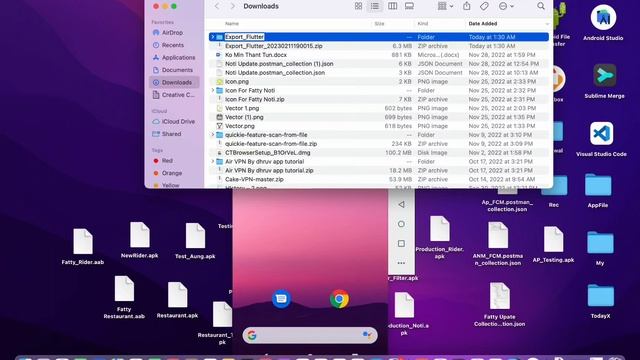Open the Finder Action ellipsis menu

click(x=506, y=6)
